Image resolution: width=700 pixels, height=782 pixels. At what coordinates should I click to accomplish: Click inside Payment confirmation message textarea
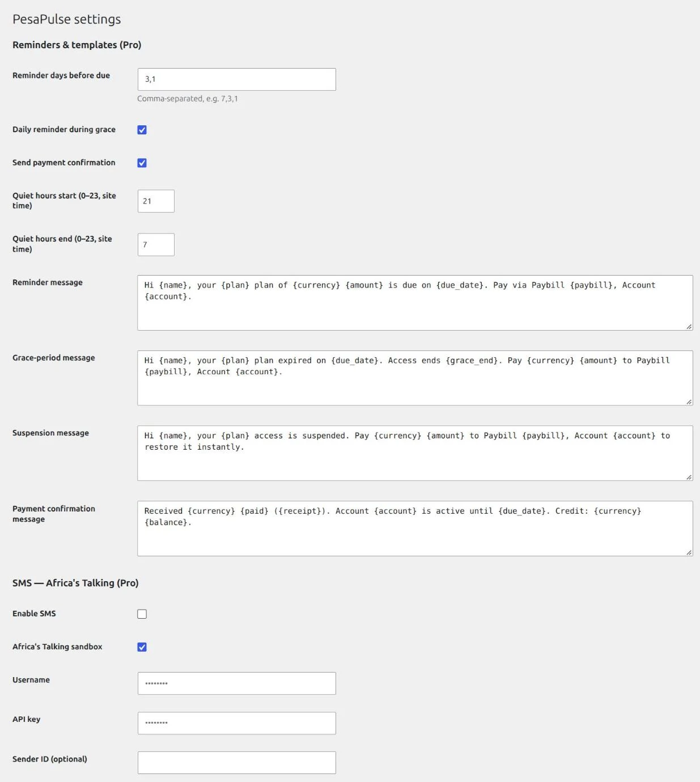pos(415,529)
